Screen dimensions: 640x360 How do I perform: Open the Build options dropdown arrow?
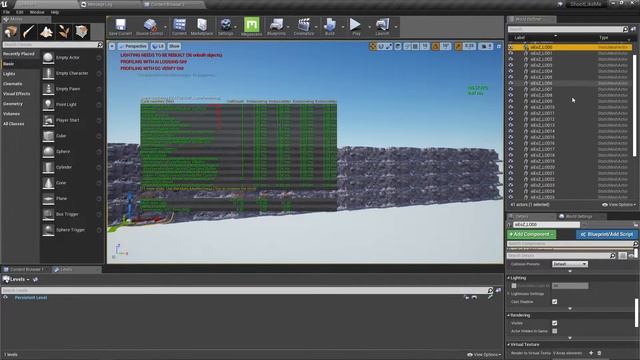343,27
